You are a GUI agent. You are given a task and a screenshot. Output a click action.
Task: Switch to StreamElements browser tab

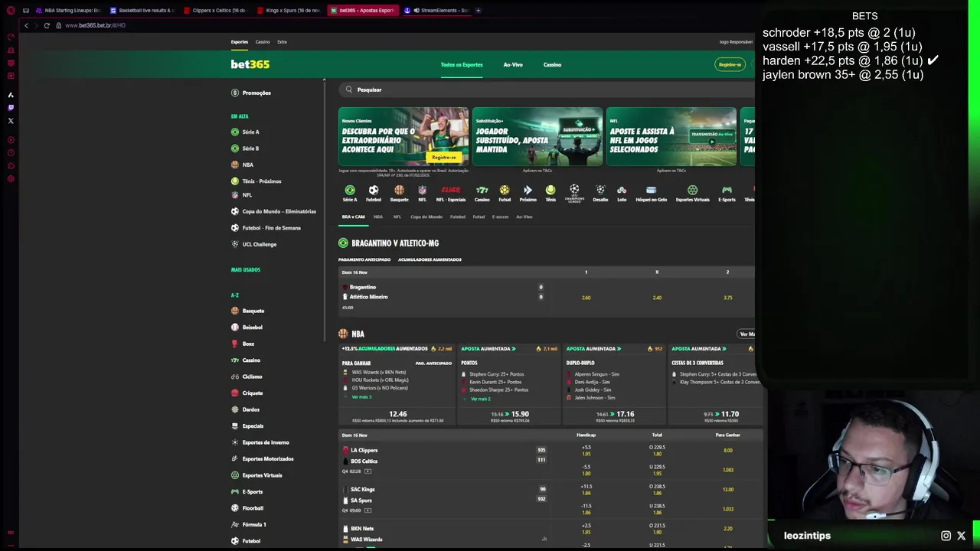[436, 10]
